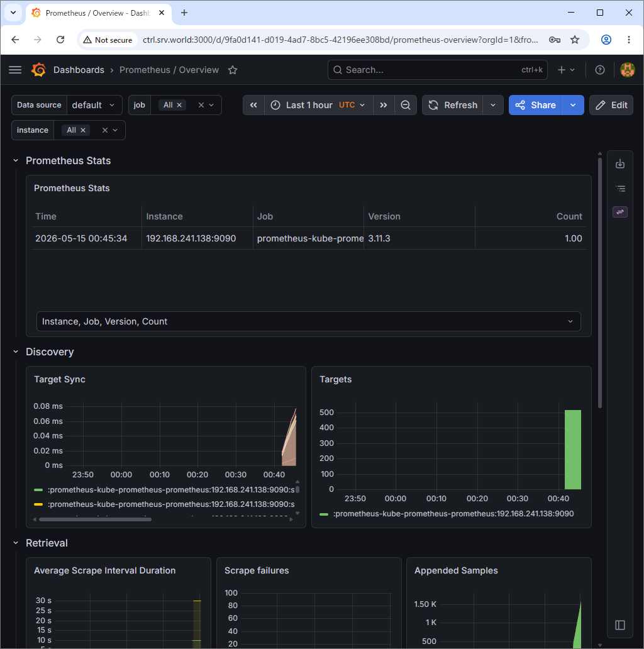Open the refresh interval dropdown

493,105
